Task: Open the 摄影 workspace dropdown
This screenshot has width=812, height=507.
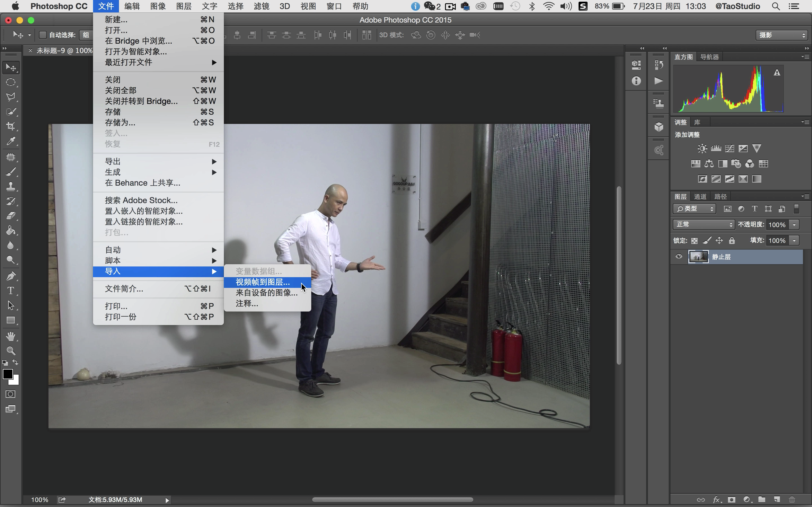Action: tap(781, 35)
